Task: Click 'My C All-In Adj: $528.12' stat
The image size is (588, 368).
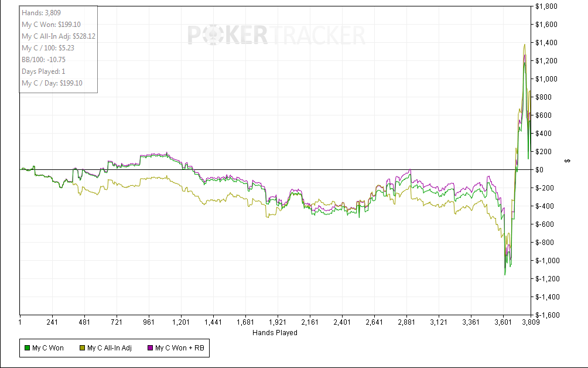Action: point(59,36)
